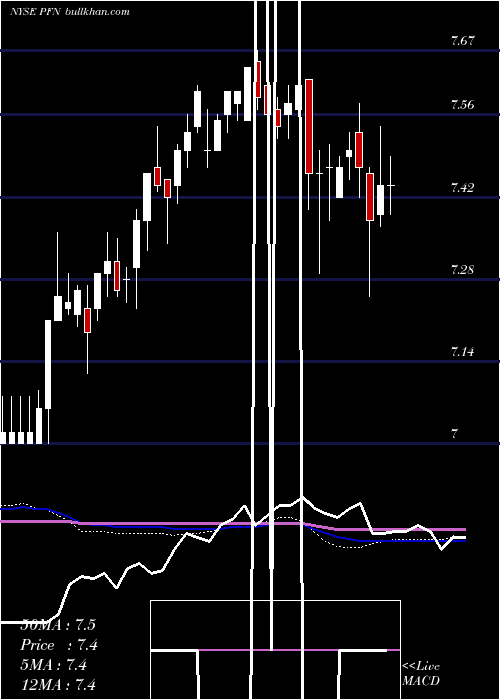Viewport: 500px width, 700px height.
Task: Click the 7.42 price axis label
Action: [462, 188]
